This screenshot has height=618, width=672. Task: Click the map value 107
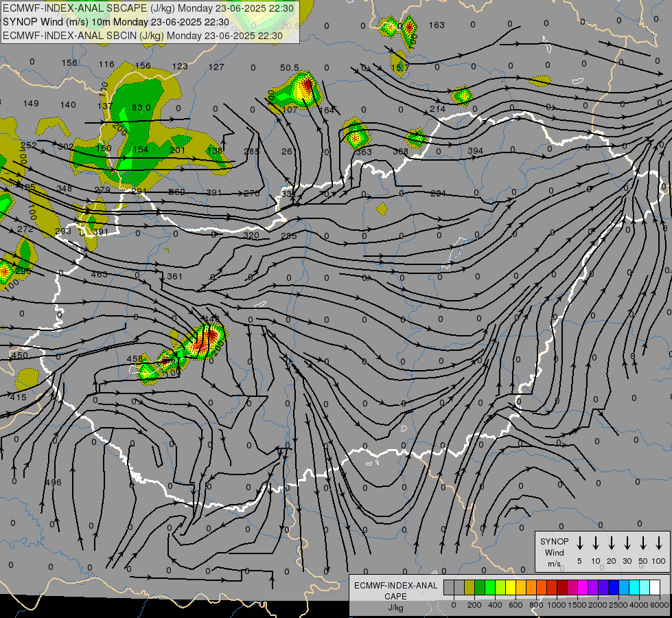(x=290, y=109)
